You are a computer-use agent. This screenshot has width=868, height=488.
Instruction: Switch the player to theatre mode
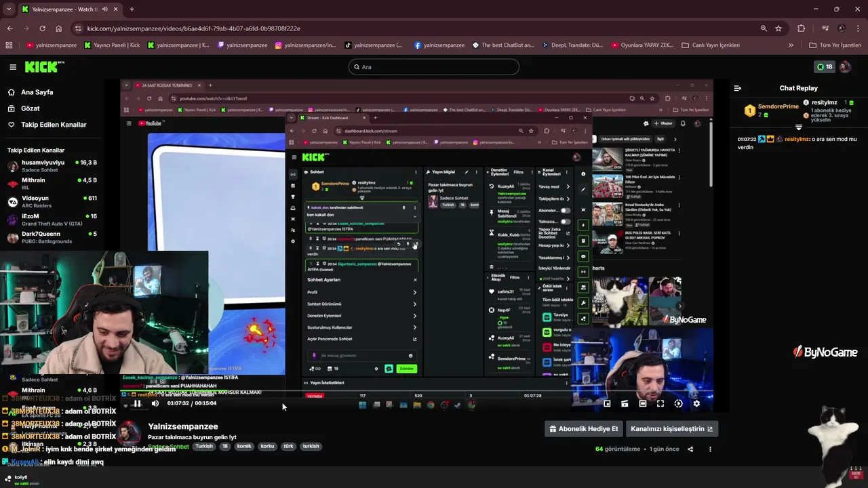(x=642, y=403)
